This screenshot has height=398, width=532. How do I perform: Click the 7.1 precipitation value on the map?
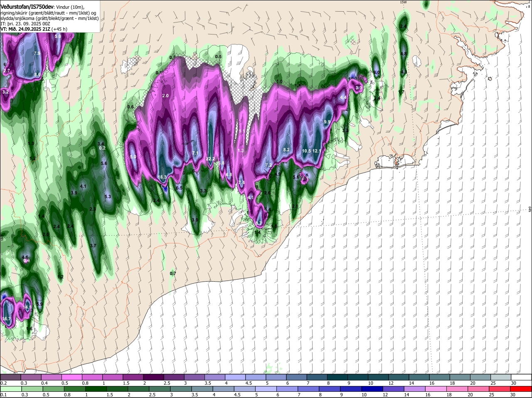click(x=196, y=153)
